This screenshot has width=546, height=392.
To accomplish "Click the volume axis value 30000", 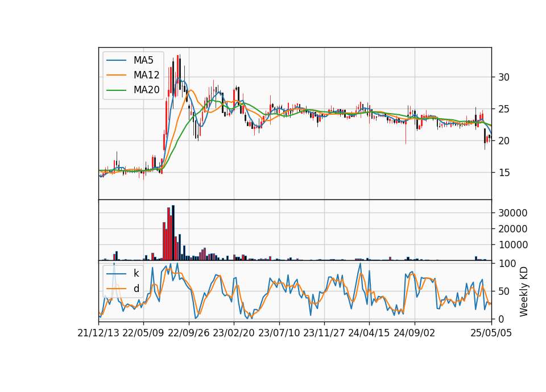I will pyautogui.click(x=513, y=213).
